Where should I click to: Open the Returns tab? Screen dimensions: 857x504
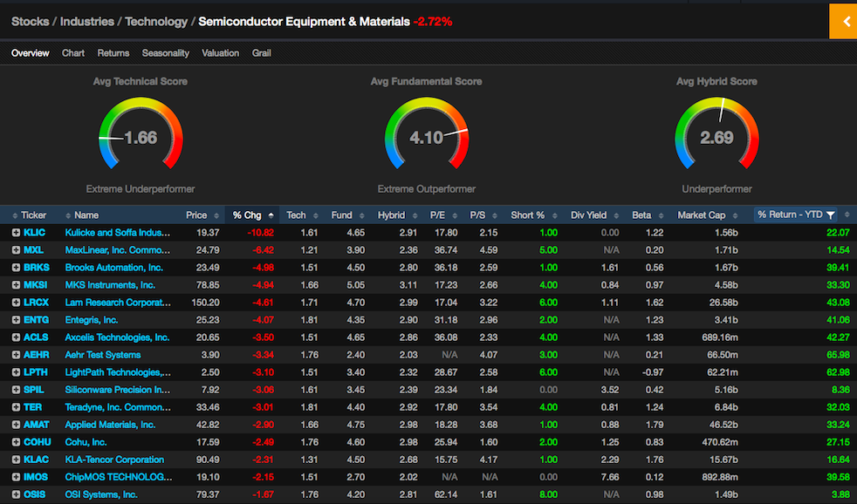pyautogui.click(x=113, y=53)
